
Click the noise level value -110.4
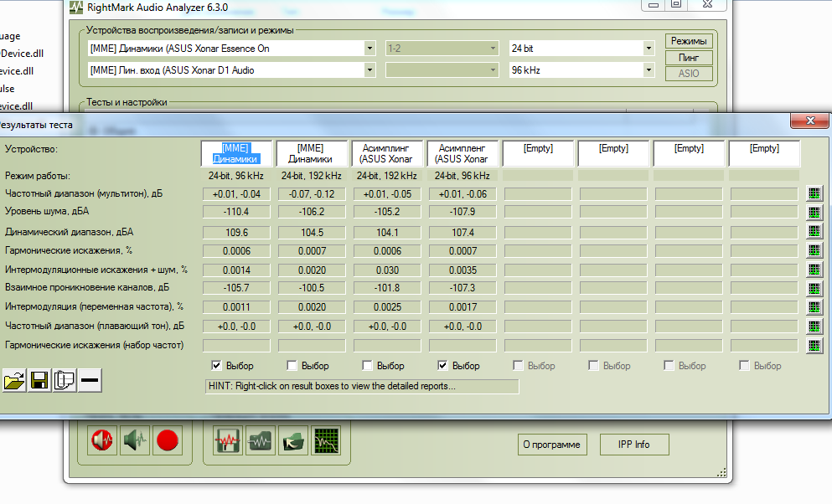236,212
